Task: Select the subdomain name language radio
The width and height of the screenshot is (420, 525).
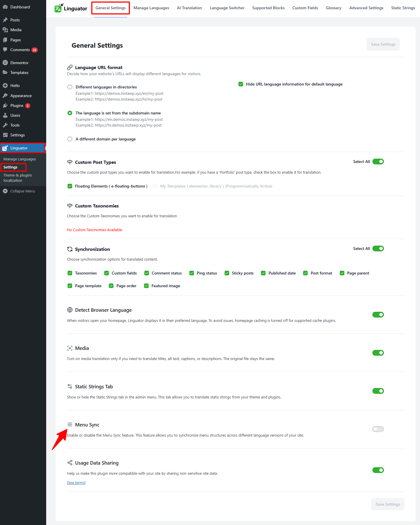Action: [x=70, y=113]
